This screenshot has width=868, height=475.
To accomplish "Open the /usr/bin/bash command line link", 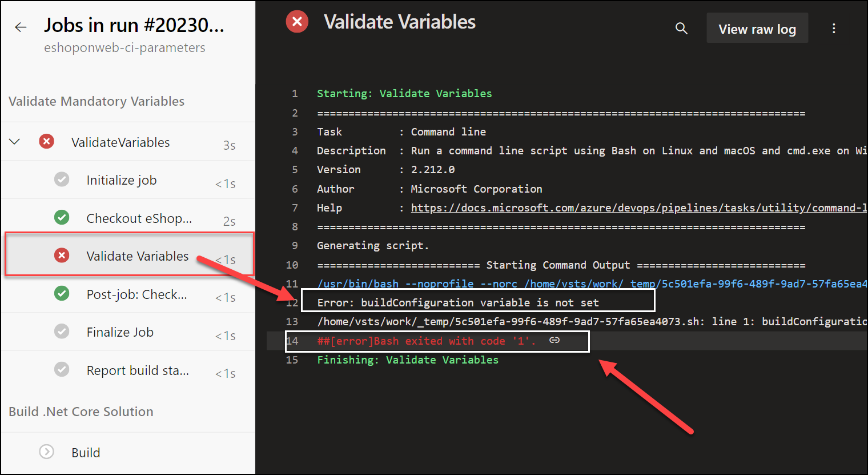I will click(592, 284).
